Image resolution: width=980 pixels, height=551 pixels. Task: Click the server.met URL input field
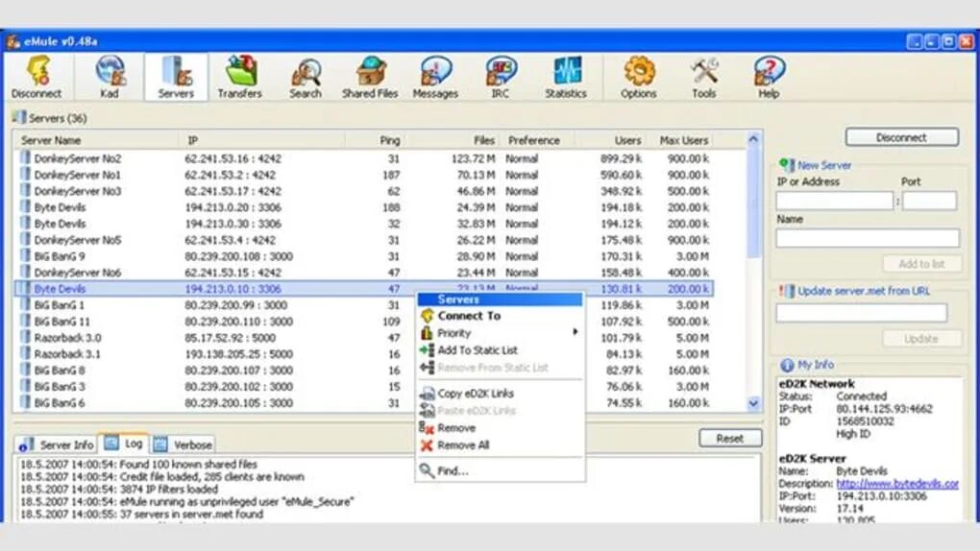click(861, 313)
